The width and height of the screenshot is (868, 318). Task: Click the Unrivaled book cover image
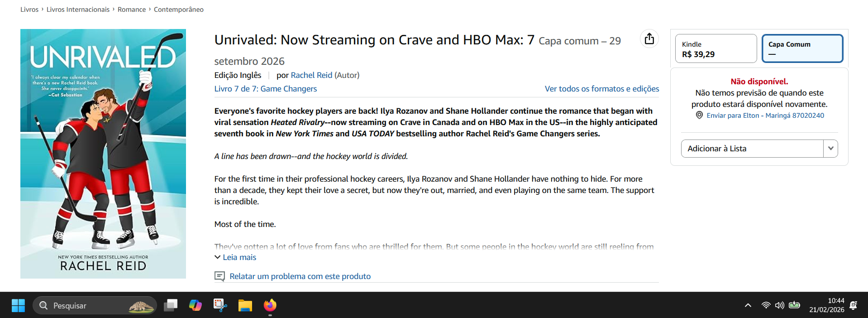tap(103, 154)
